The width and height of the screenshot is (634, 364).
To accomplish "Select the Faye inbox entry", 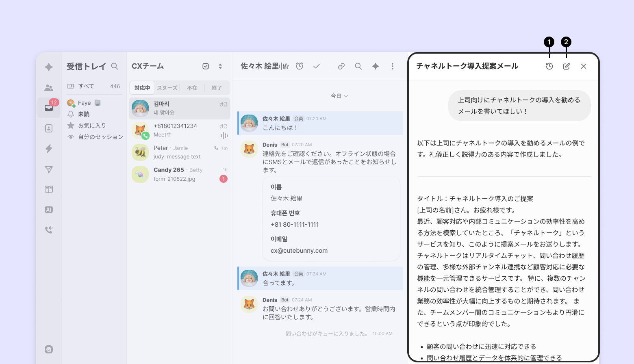I will coord(94,103).
